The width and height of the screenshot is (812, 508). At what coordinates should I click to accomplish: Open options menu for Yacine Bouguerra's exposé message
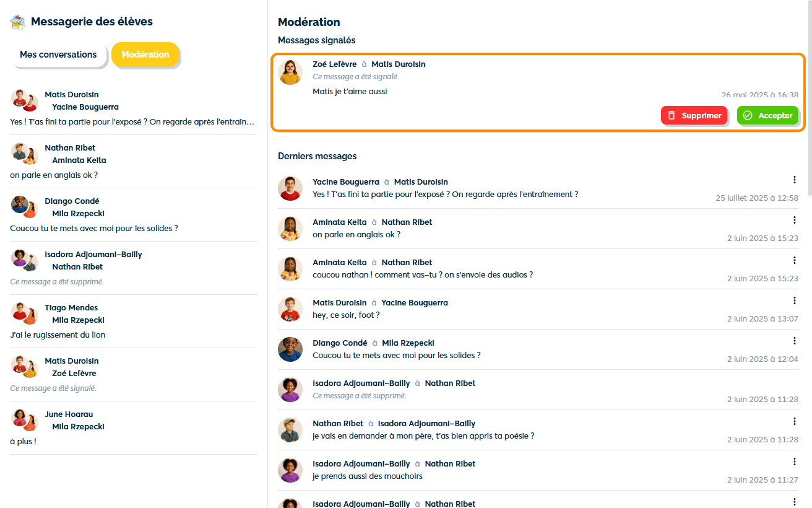[794, 180]
